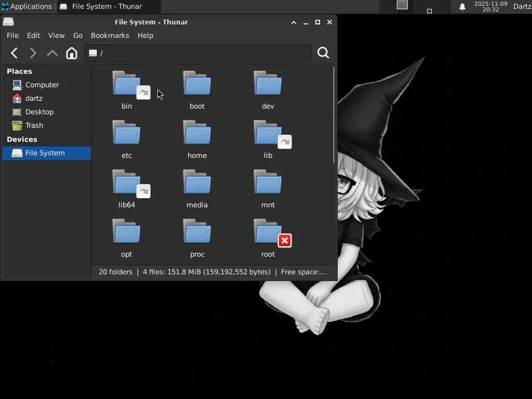Select the opt folder icon
The image size is (532, 399).
point(127,231)
